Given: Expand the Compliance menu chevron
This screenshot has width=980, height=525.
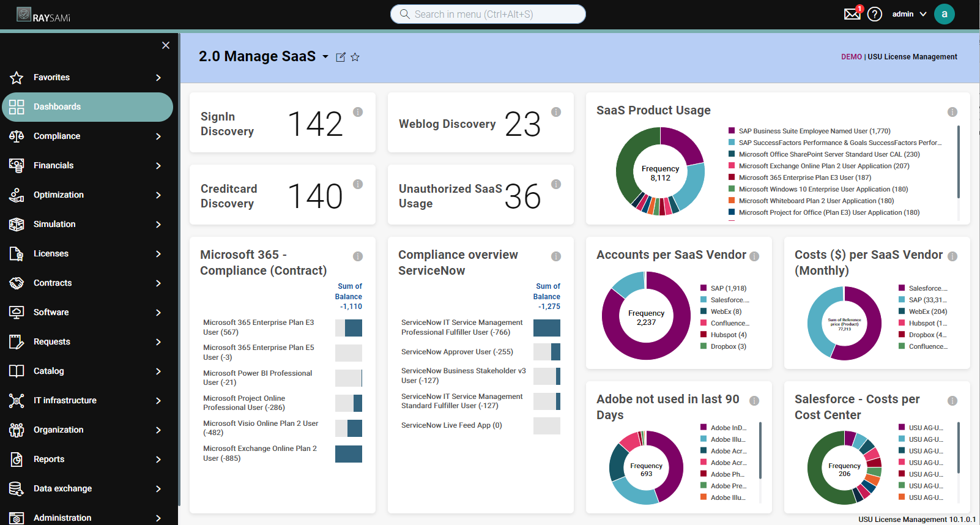Looking at the screenshot, I should tap(158, 136).
